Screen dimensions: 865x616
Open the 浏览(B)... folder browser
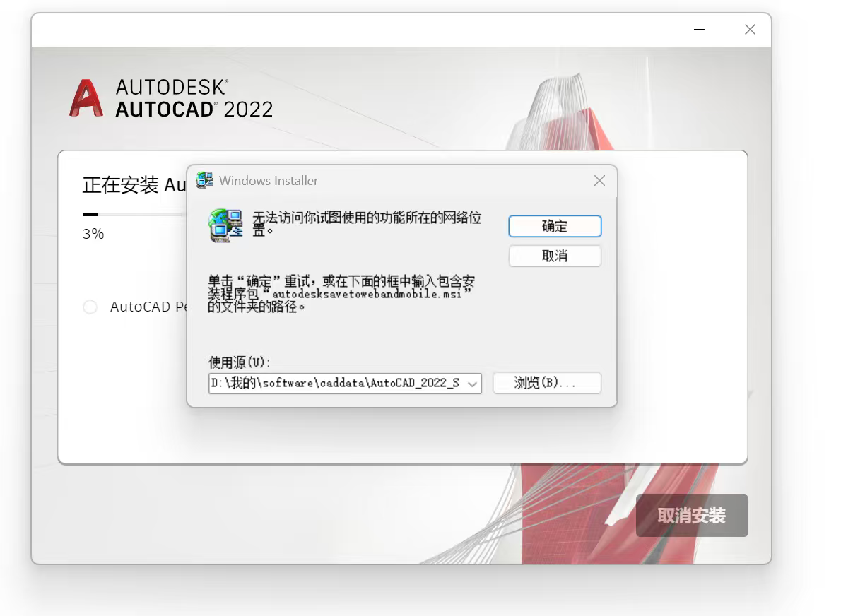[x=547, y=383]
